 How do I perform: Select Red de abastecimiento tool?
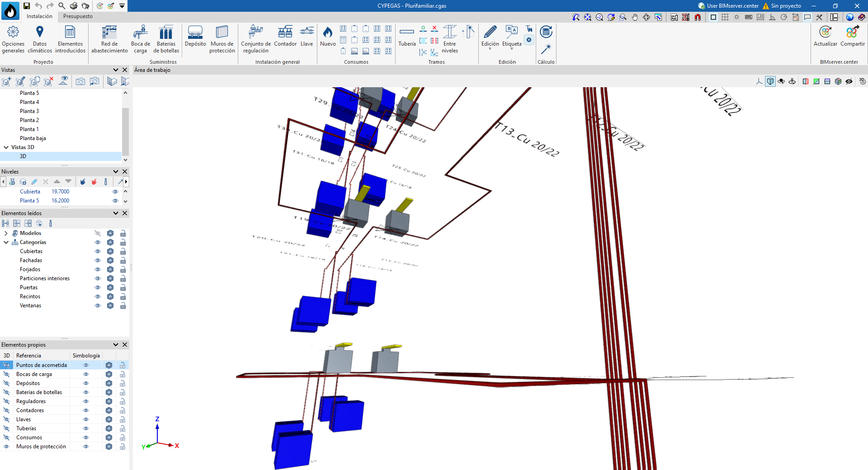click(109, 39)
